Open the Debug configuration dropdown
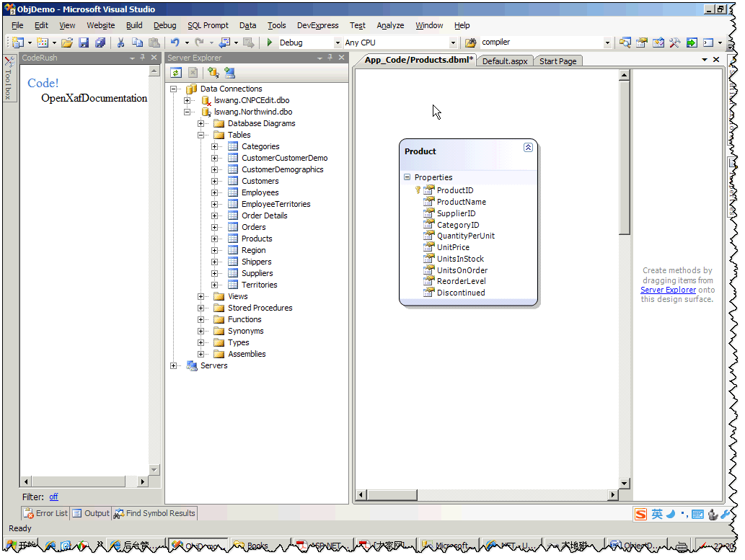This screenshot has width=745, height=560. point(338,43)
